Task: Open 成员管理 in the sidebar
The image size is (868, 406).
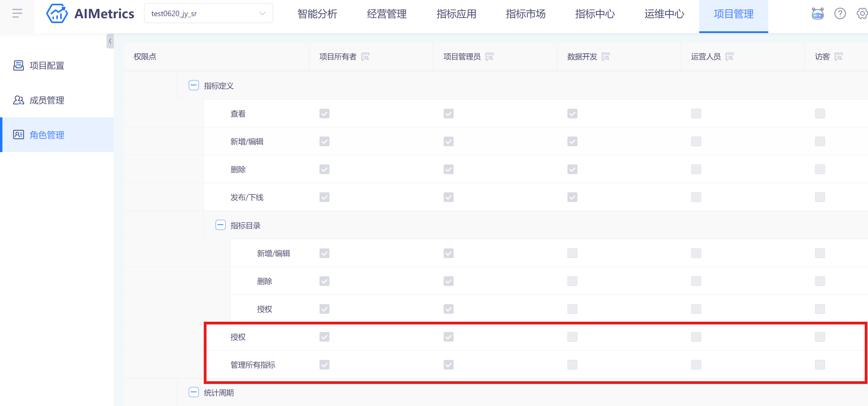Action: pos(47,100)
